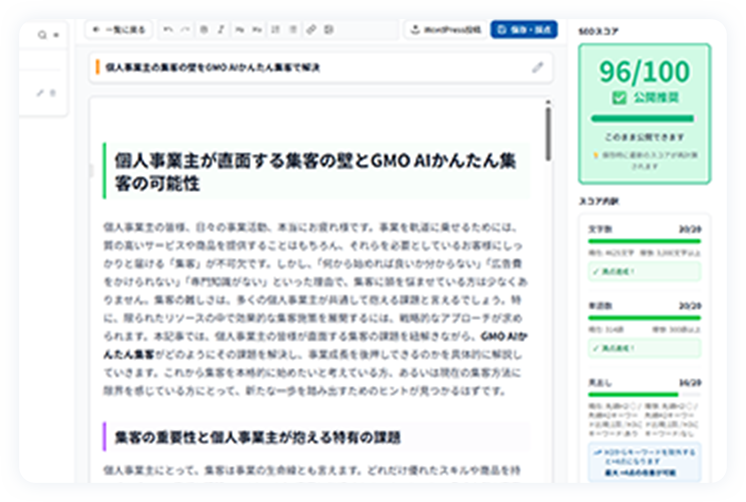Apply the H2 heading style
This screenshot has height=502, width=746.
(239, 30)
